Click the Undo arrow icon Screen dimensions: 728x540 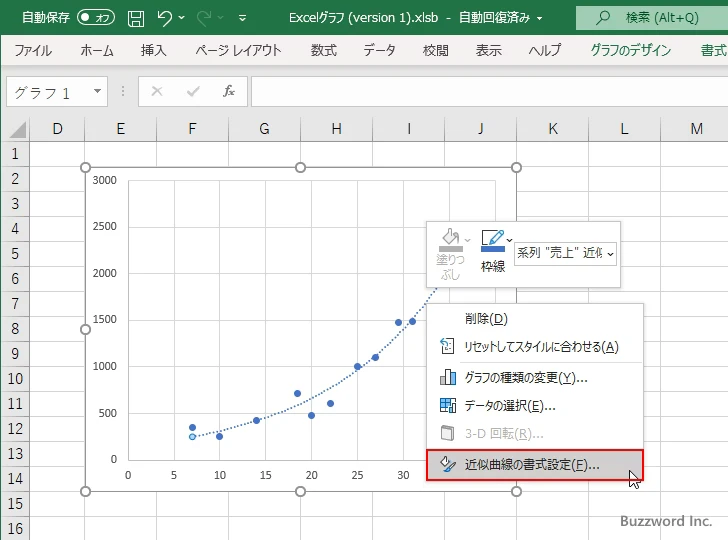[x=166, y=17]
